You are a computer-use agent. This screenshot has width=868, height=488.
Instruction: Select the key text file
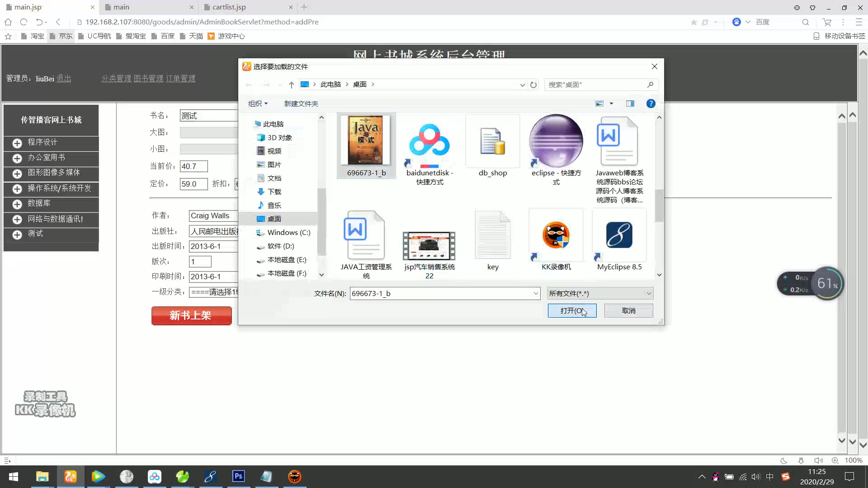coord(493,240)
